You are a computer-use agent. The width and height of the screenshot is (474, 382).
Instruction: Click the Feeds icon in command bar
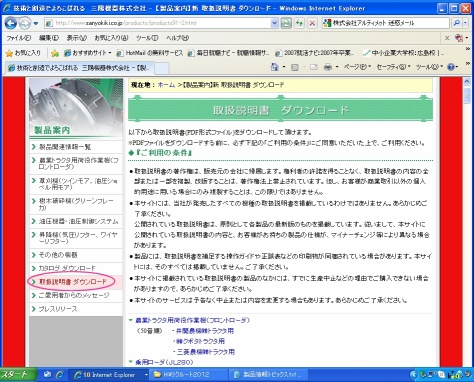[x=295, y=67]
